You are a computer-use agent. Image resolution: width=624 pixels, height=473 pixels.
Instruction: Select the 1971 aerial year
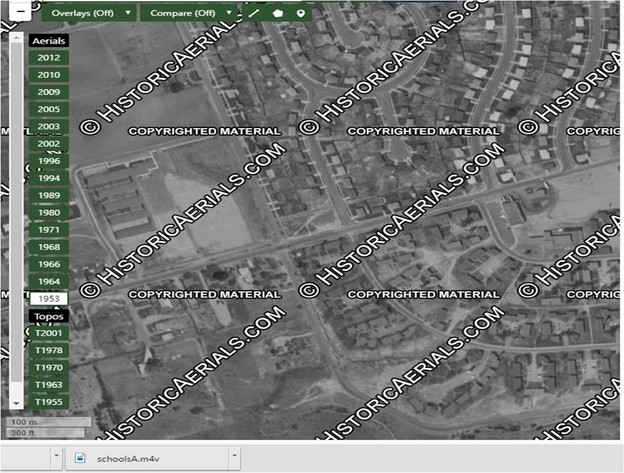pyautogui.click(x=49, y=230)
